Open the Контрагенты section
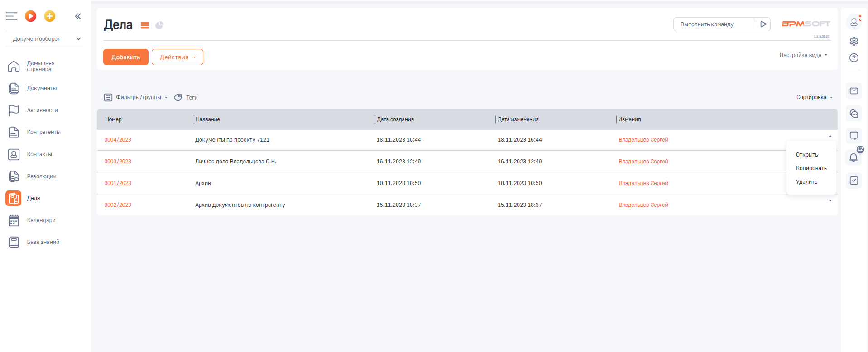The height and width of the screenshot is (352, 868). coord(43,132)
